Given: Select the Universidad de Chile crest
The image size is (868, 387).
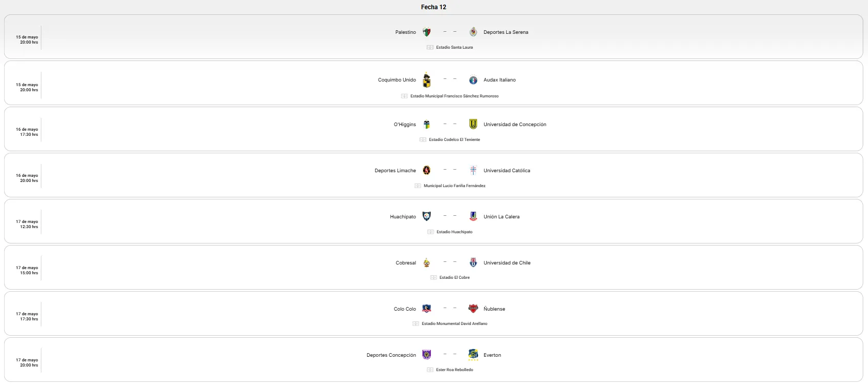Looking at the screenshot, I should [x=474, y=262].
